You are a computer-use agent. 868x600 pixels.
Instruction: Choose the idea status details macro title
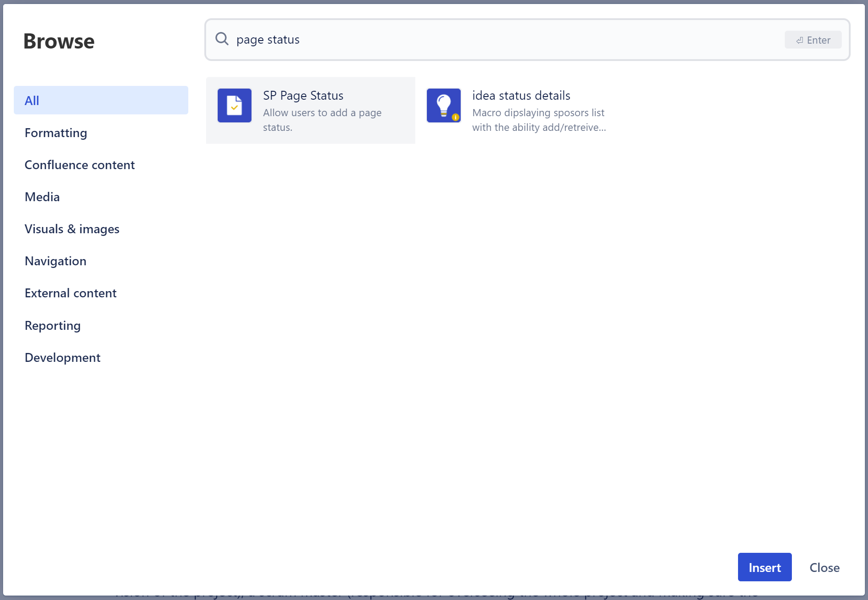[x=521, y=95]
